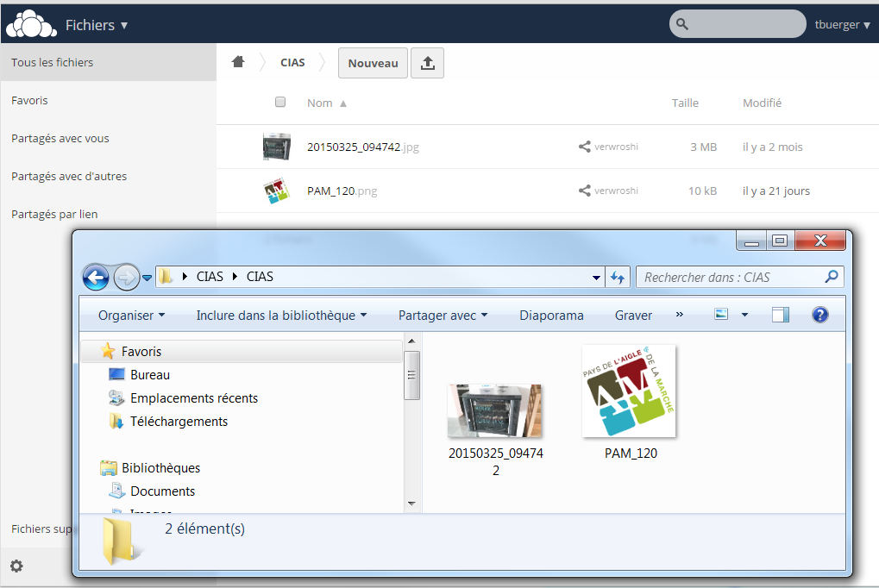Click share icon for 20150325_094742.jpg

pyautogui.click(x=584, y=147)
